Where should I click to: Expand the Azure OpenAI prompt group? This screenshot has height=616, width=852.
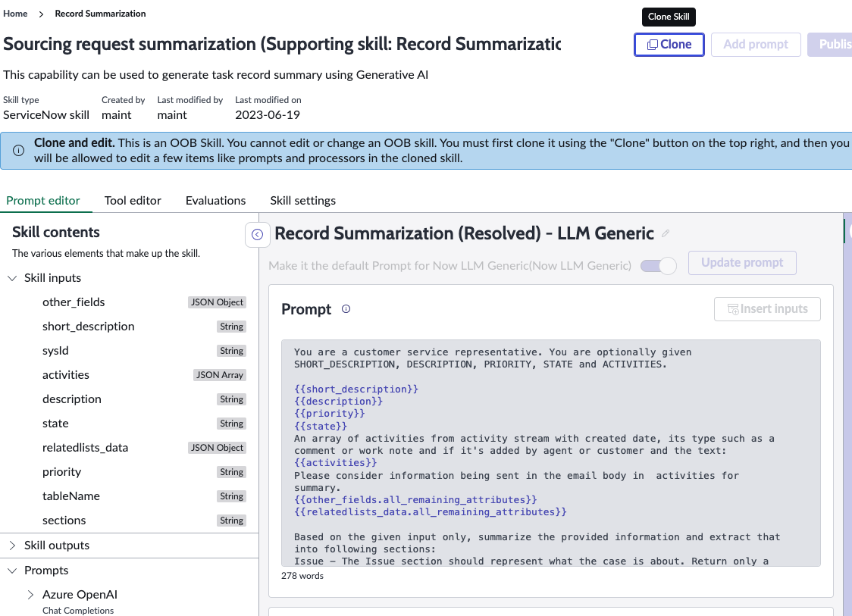coord(30,595)
